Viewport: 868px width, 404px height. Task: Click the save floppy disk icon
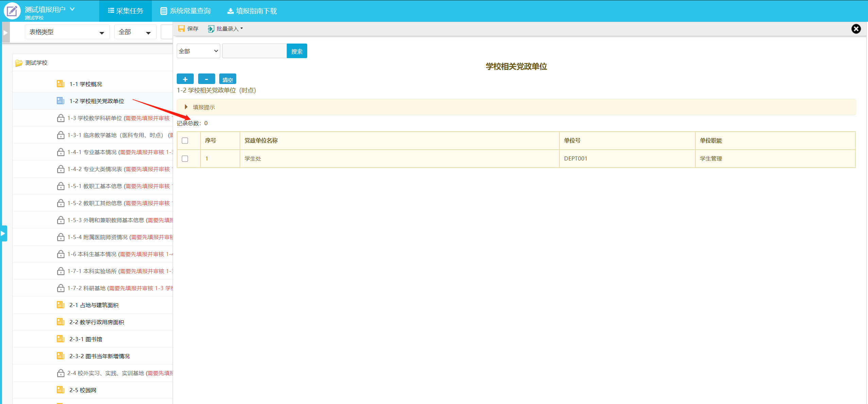181,29
